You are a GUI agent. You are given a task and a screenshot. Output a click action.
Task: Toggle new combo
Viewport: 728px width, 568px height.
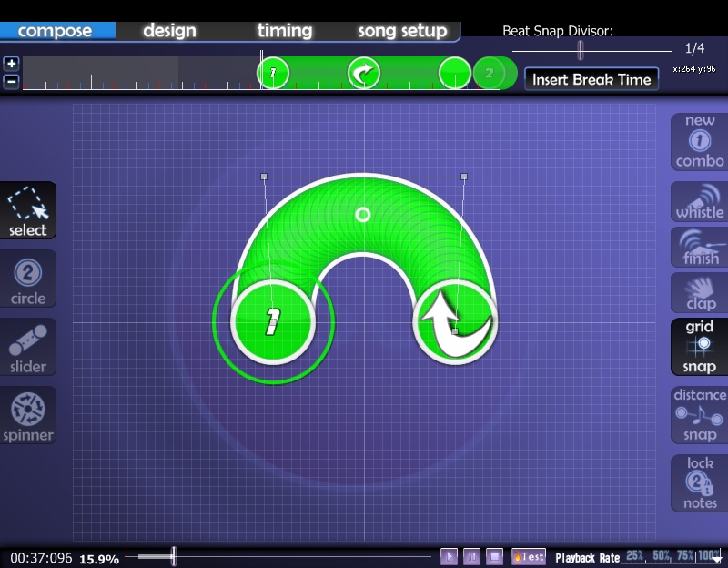(x=700, y=142)
